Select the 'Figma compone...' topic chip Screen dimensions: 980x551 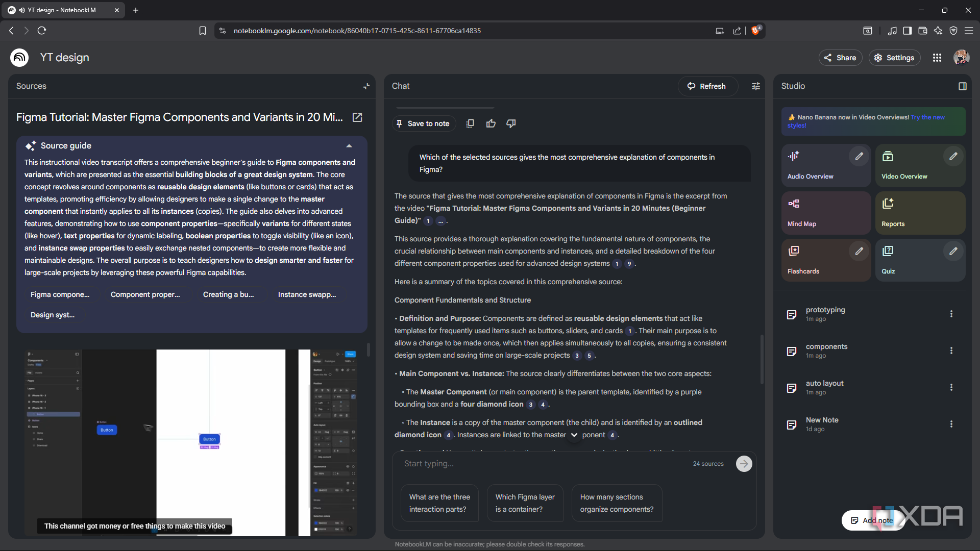[60, 294]
